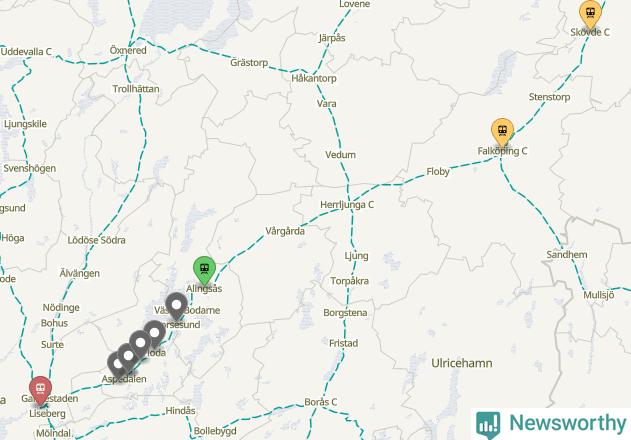Select the Sandhem station label
The width and height of the screenshot is (631, 440).
click(x=567, y=254)
